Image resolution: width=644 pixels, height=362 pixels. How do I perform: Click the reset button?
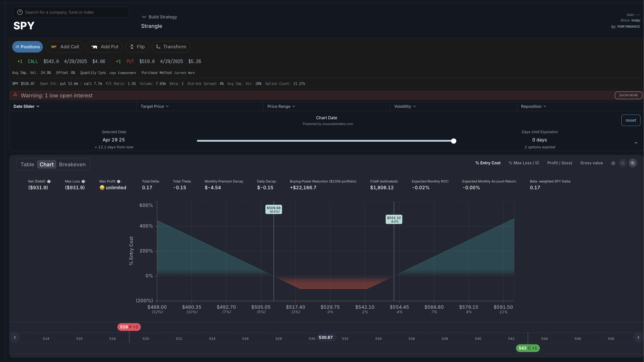point(631,120)
